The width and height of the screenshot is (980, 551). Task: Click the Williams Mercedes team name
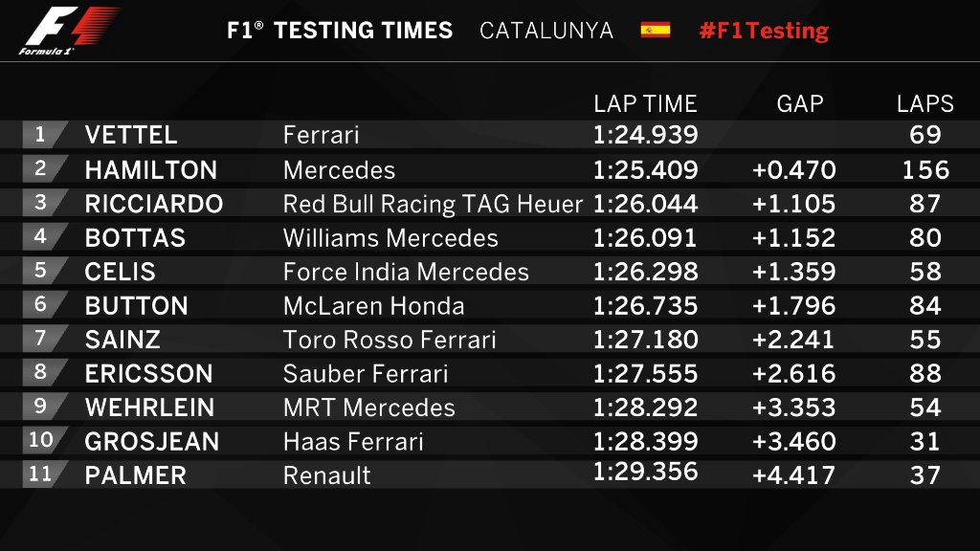tap(390, 238)
